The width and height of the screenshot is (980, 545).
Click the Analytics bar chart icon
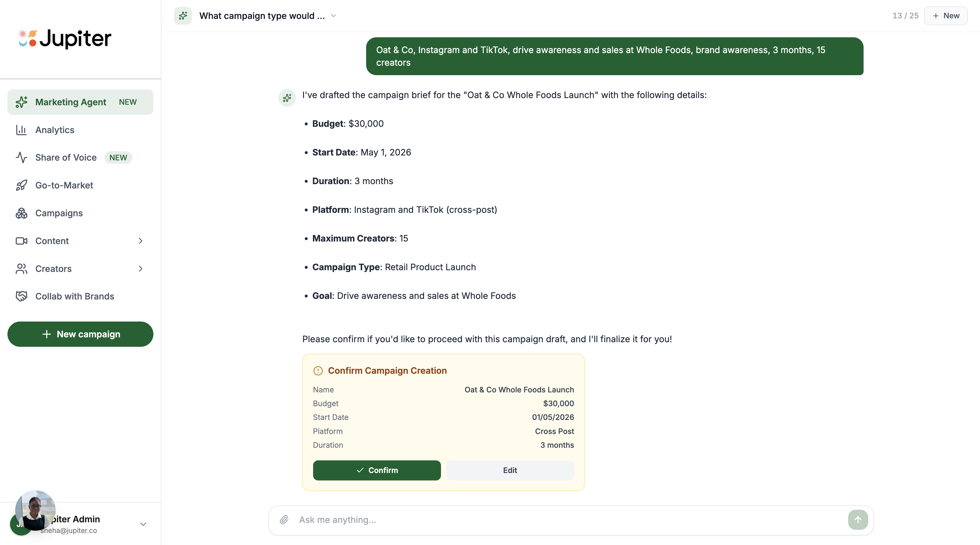[x=21, y=130]
